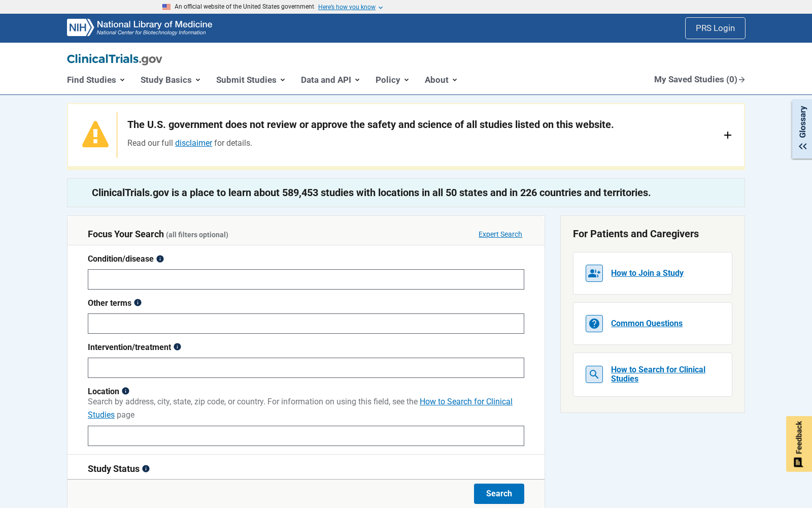Click the Feedback tab icon
The height and width of the screenshot is (508, 812).
click(798, 462)
